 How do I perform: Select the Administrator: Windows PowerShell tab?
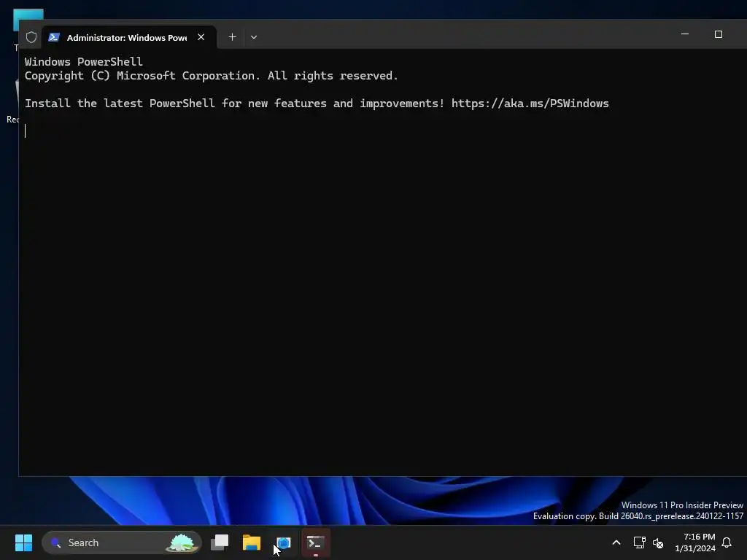(129, 37)
